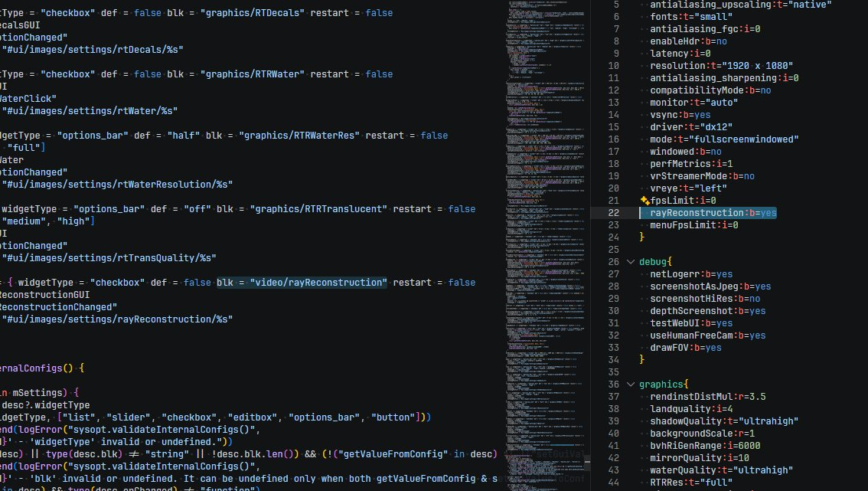Click the minimap scrollbar slider handle
This screenshot has width=868, height=491.
[x=587, y=462]
